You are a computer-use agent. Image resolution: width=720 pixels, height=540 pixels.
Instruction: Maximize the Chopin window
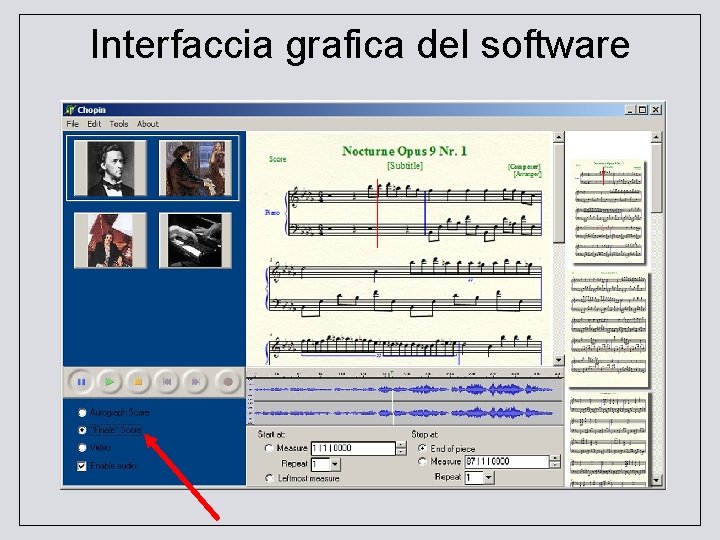pos(642,110)
